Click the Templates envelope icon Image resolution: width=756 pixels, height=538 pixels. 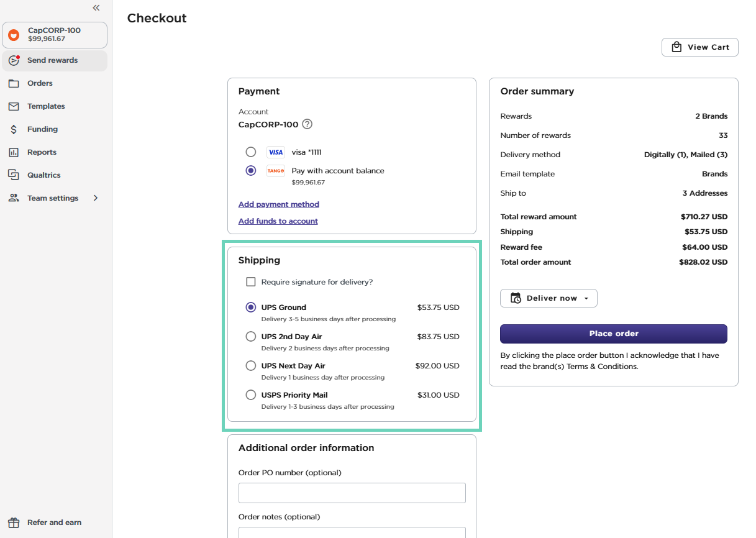point(14,106)
